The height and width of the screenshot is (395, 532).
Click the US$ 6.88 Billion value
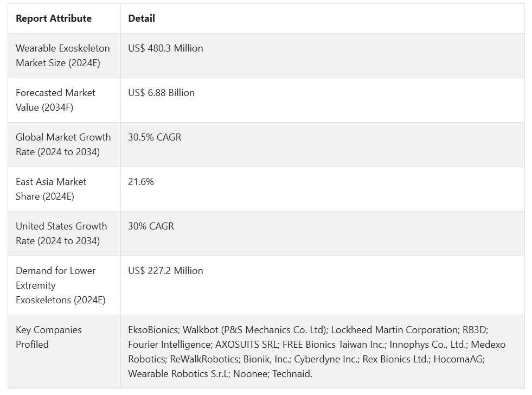161,93
